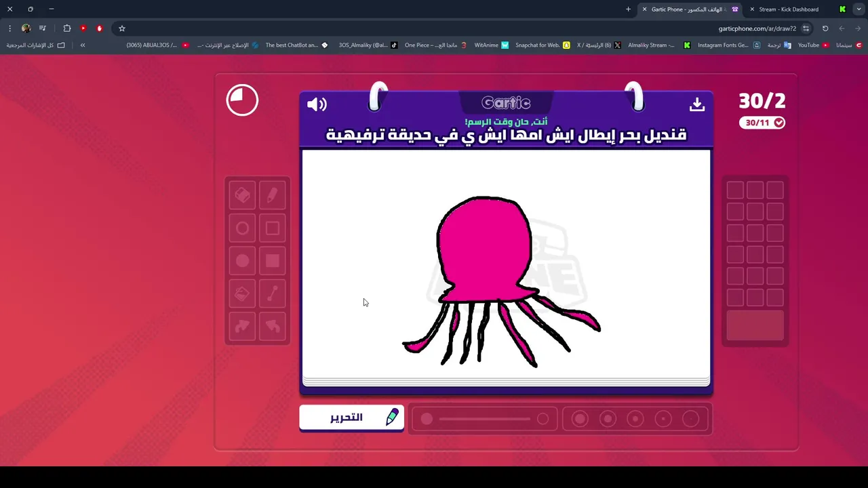Image resolution: width=868 pixels, height=488 pixels.
Task: Open the tab search dropdown arrow
Action: point(859,9)
